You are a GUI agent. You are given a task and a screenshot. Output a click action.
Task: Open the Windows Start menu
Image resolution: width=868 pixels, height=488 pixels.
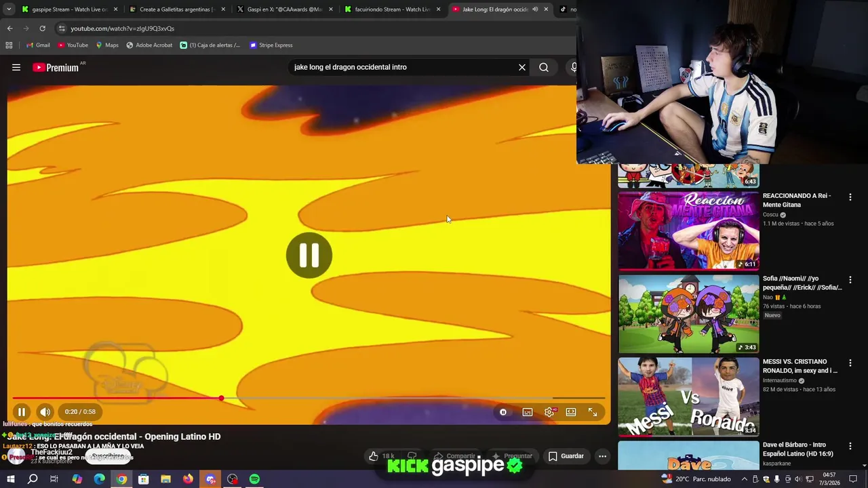[10, 479]
